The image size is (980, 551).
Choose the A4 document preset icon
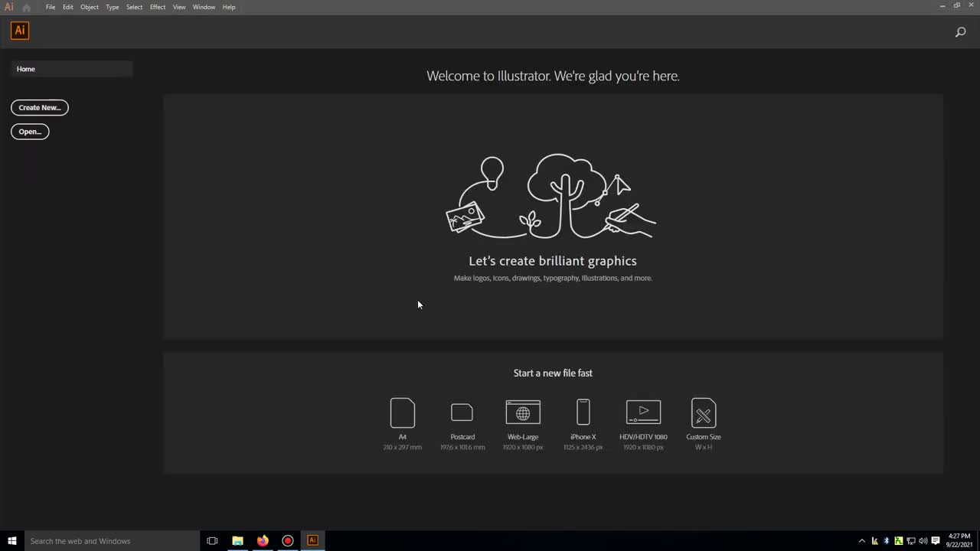tap(403, 412)
